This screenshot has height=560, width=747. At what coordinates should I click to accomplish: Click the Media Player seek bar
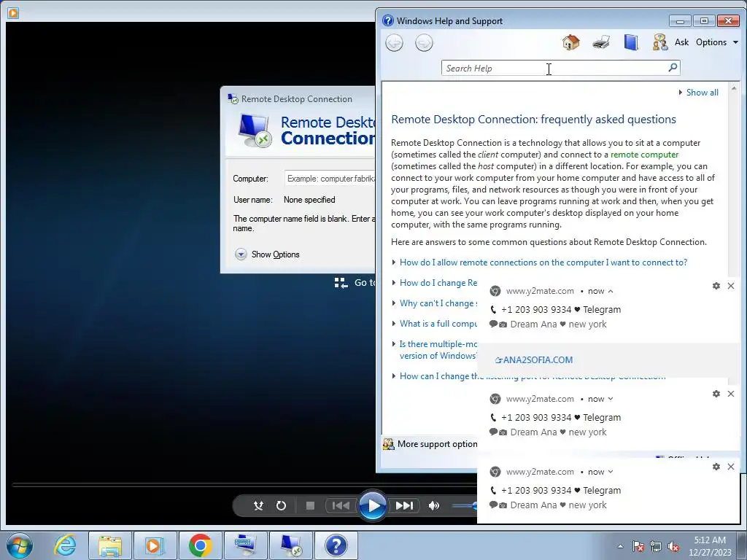[245, 485]
